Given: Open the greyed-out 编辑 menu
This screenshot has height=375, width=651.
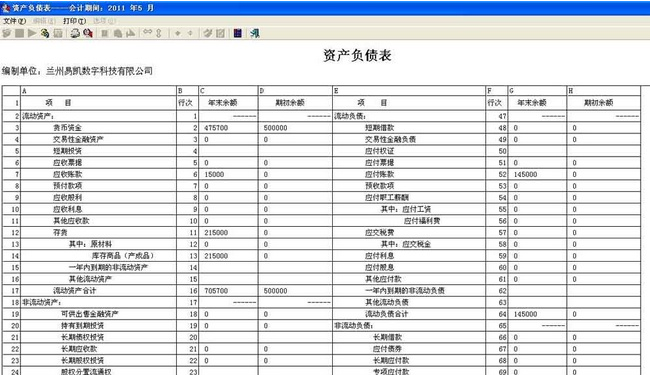Looking at the screenshot, I should 44,21.
